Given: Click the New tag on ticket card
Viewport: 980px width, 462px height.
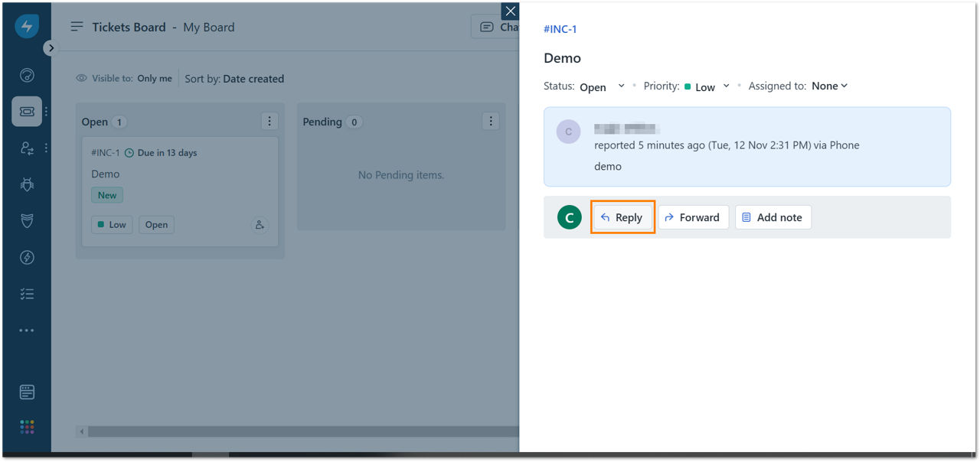Looking at the screenshot, I should [107, 195].
